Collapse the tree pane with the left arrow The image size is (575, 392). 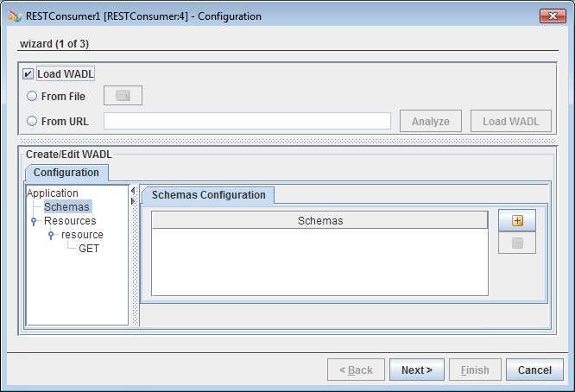(x=133, y=191)
